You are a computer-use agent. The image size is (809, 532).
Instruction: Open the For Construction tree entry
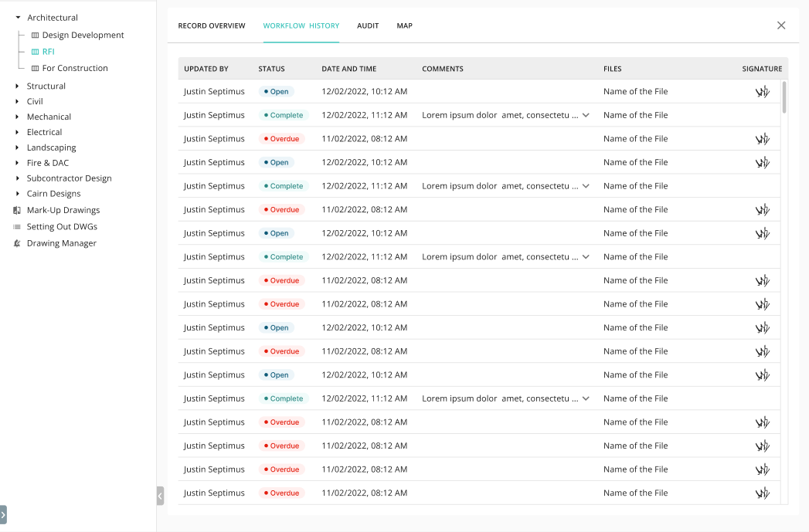click(x=75, y=68)
